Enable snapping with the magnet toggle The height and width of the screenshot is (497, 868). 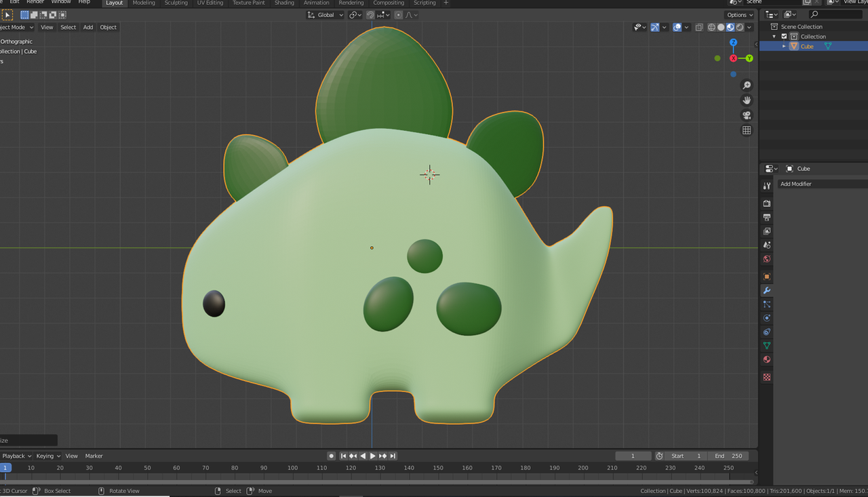coord(370,15)
